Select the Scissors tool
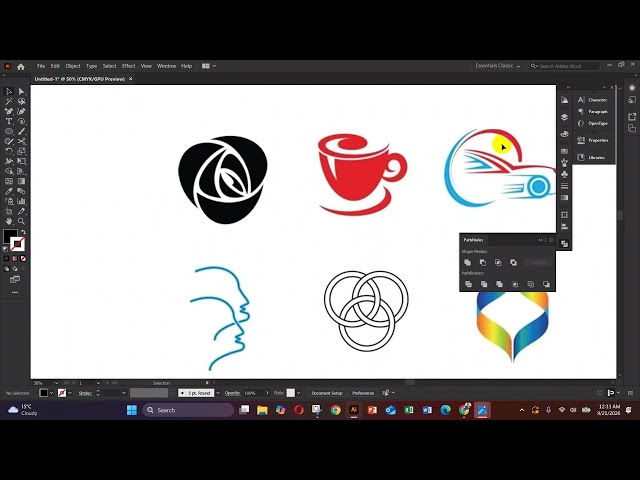The width and height of the screenshot is (640, 480). [x=21, y=141]
